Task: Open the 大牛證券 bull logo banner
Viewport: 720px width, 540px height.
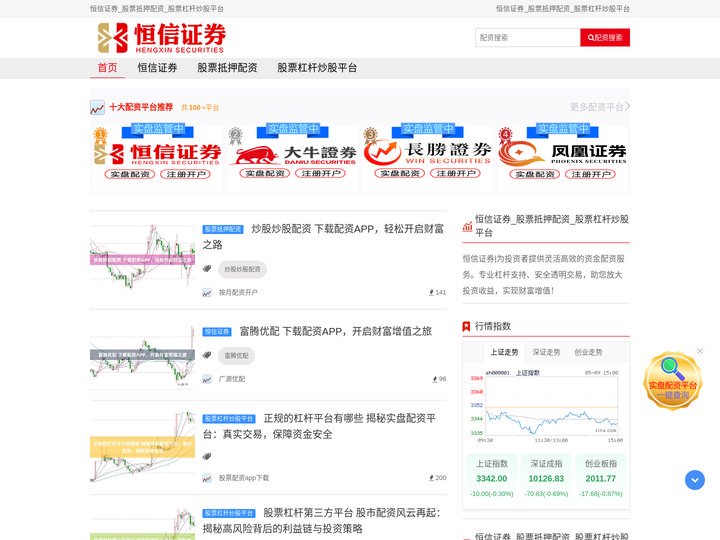Action: pyautogui.click(x=294, y=154)
